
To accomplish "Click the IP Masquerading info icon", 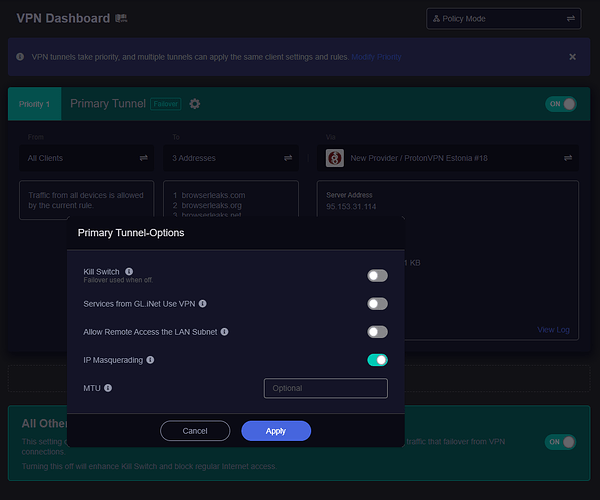I will pyautogui.click(x=151, y=359).
